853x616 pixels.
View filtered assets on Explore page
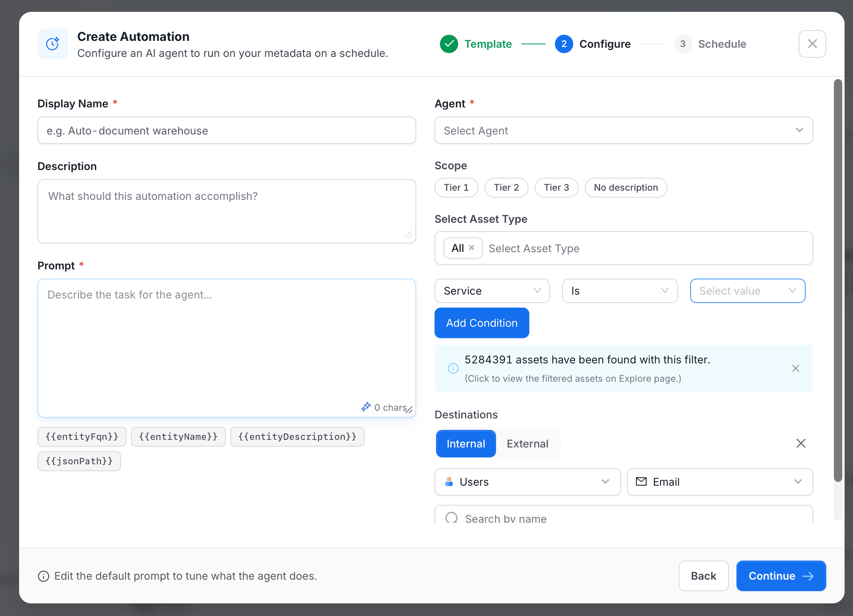click(x=573, y=378)
